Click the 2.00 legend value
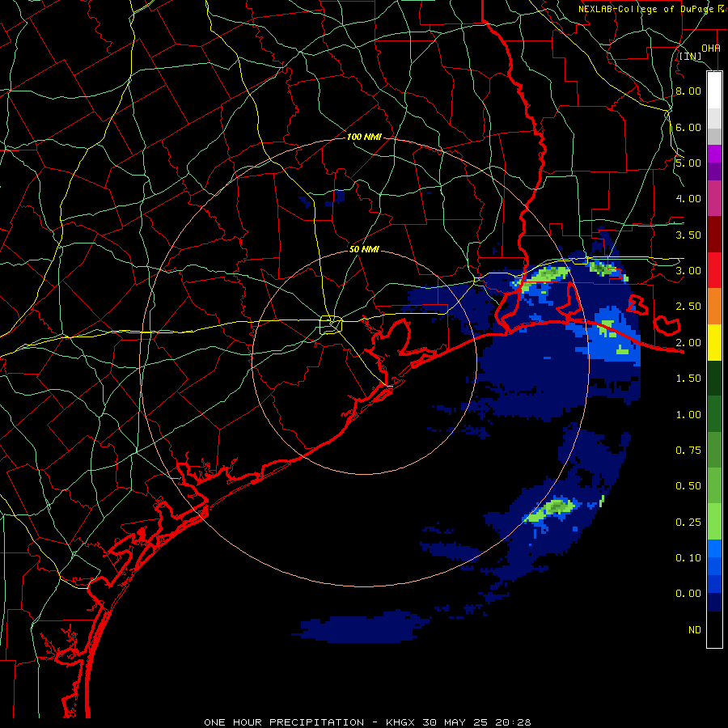 (688, 343)
